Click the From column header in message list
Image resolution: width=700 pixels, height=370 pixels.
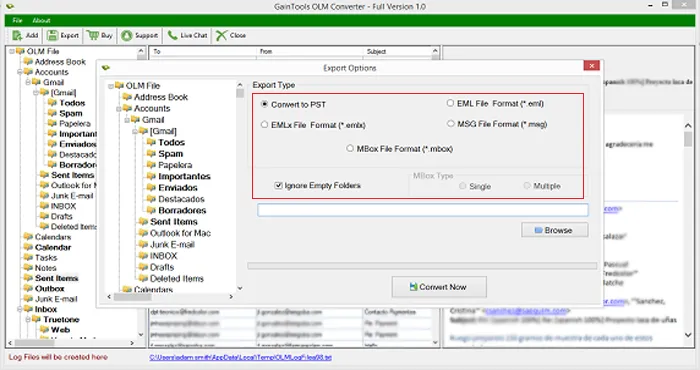[x=310, y=51]
